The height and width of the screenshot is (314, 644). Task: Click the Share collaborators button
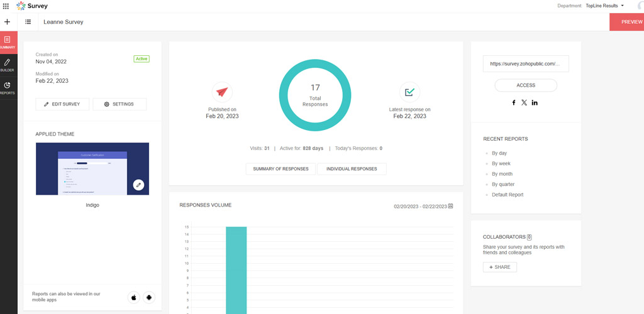pos(500,268)
